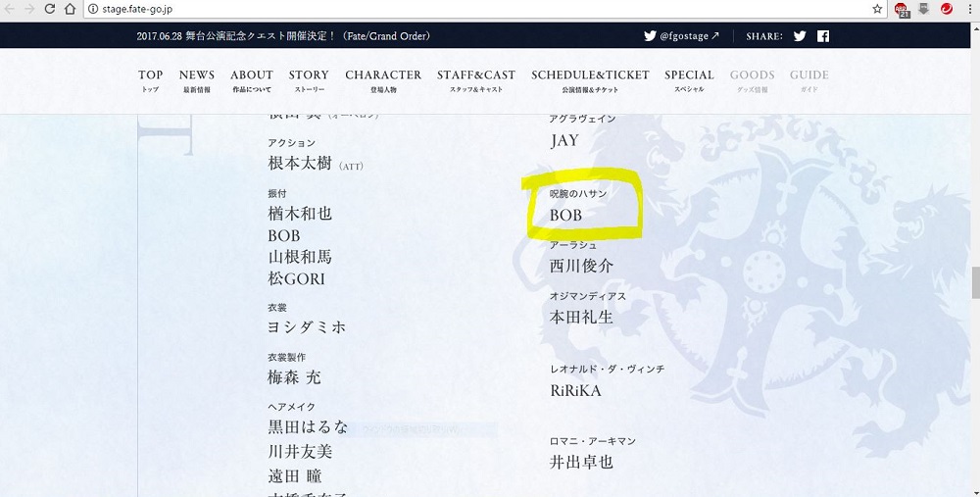The image size is (980, 497).
Task: Click the vertical page scrollbar thumb
Action: tap(974, 282)
